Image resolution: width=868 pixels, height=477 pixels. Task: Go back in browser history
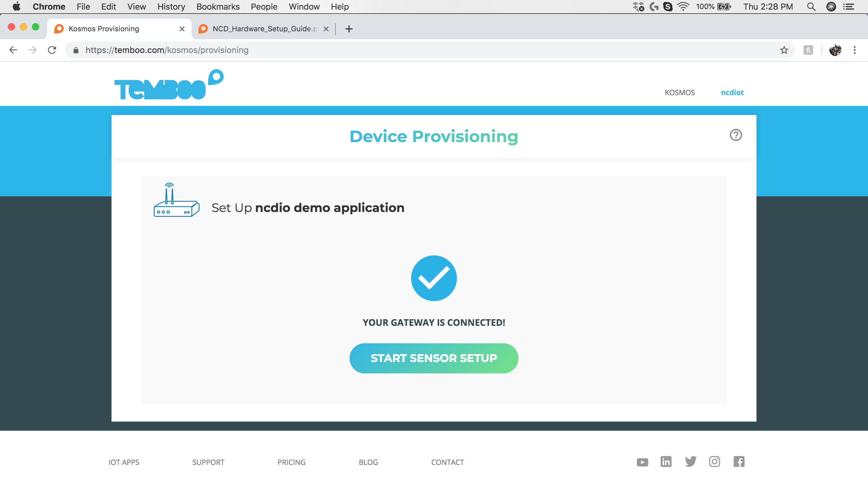(x=13, y=50)
